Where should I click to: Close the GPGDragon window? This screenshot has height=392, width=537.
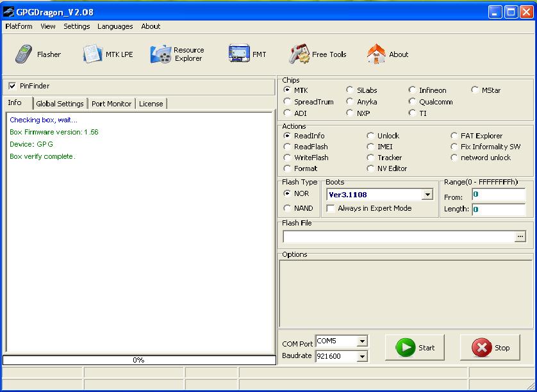coord(526,12)
